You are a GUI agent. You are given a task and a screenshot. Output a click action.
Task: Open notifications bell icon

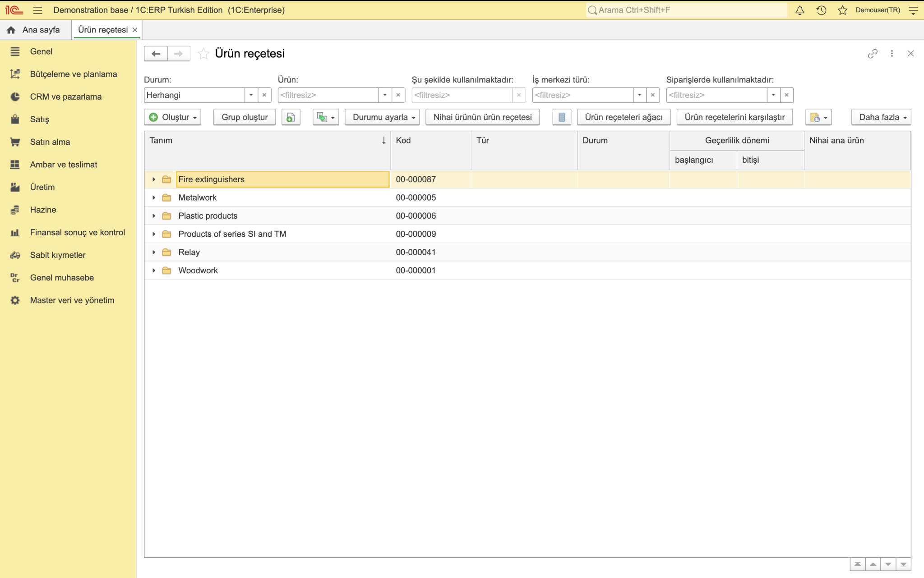[x=799, y=10]
